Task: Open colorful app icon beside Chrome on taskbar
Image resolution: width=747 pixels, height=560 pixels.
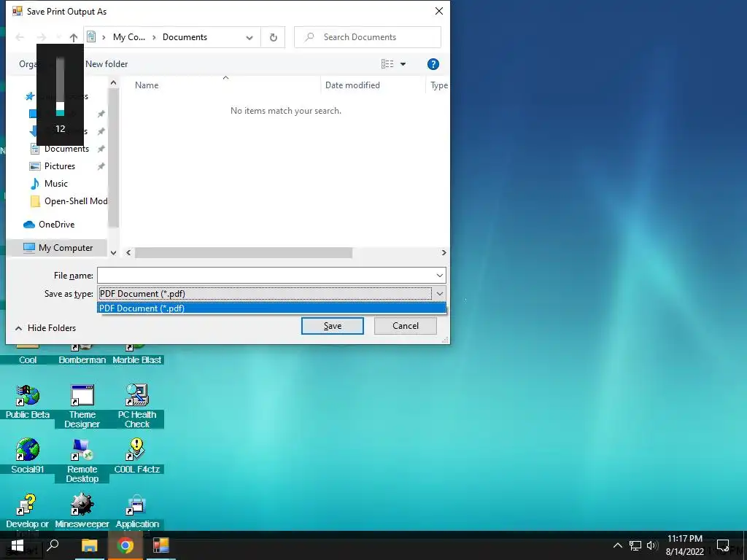Action: (161, 545)
